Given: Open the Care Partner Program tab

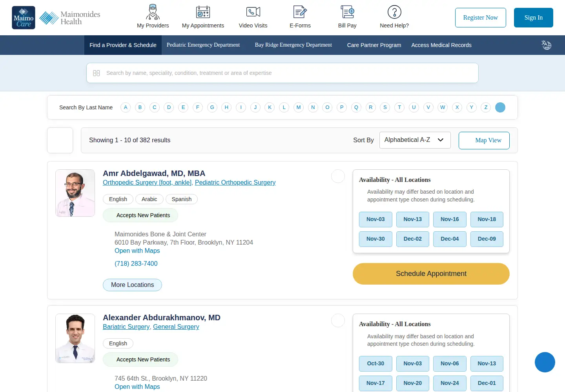Looking at the screenshot, I should click(x=374, y=45).
